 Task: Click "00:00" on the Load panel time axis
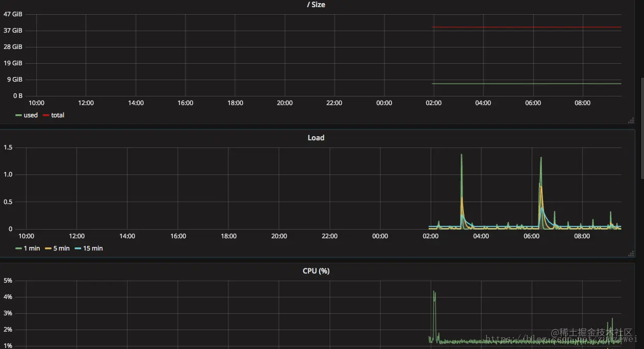point(380,236)
